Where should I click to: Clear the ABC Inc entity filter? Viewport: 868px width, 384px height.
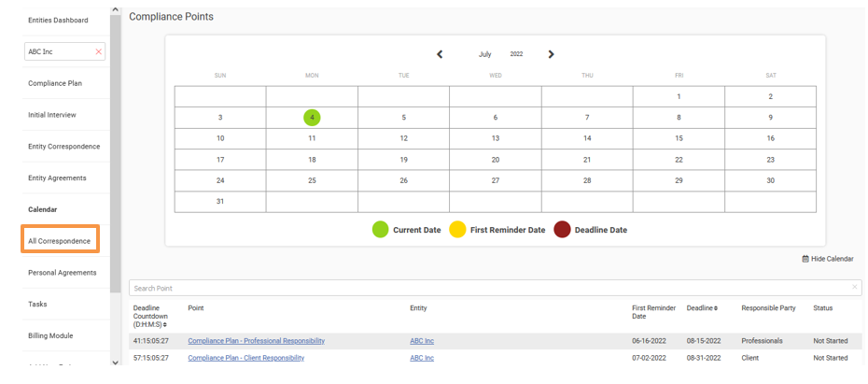tap(99, 51)
